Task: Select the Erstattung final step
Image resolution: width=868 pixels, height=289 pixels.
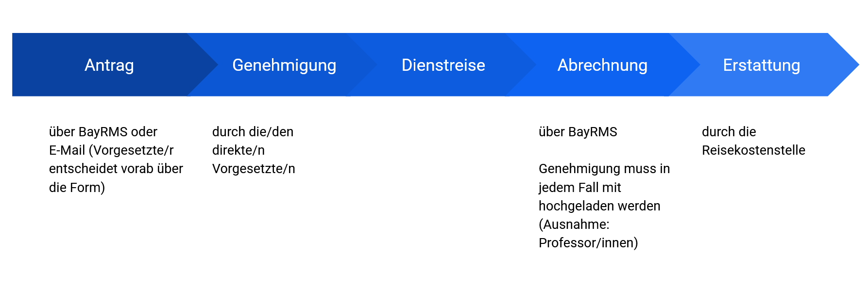Action: point(761,65)
